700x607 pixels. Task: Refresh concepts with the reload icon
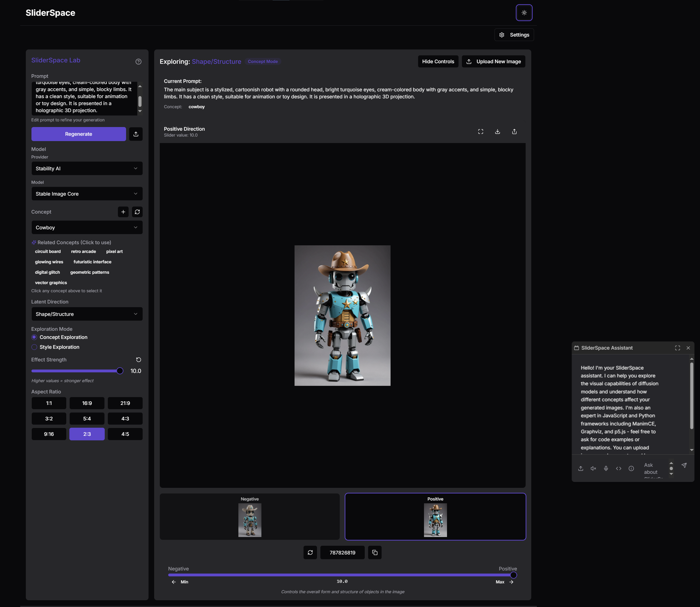coord(137,212)
